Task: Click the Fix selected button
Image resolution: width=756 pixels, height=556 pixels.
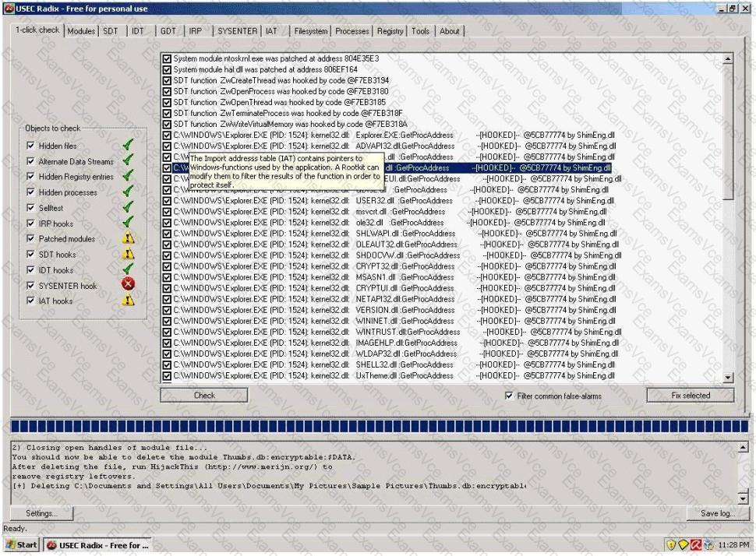Action: coord(691,396)
